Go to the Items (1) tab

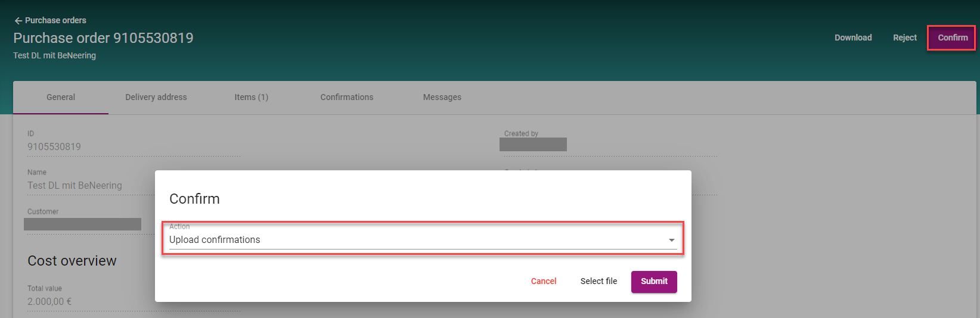pyautogui.click(x=251, y=97)
